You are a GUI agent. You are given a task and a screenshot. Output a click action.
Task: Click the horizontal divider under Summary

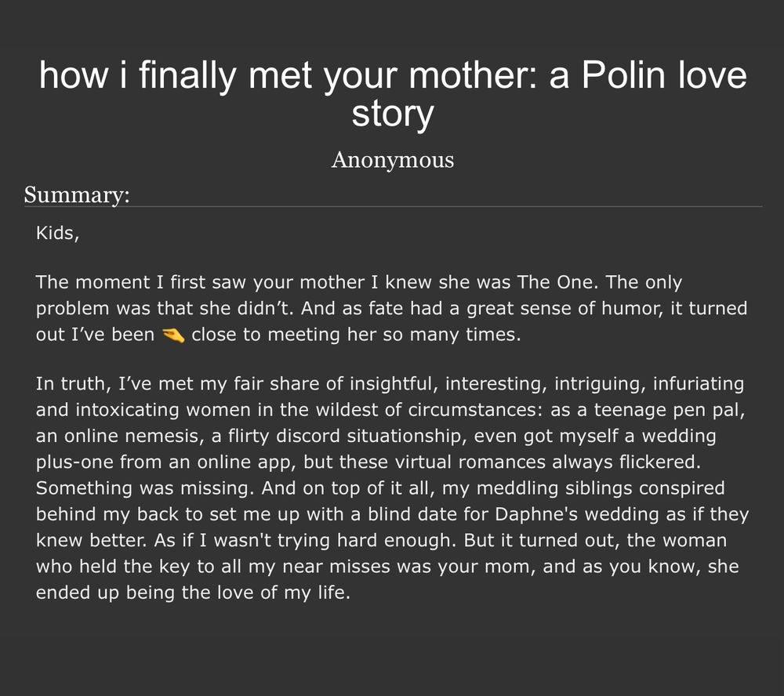(392, 207)
